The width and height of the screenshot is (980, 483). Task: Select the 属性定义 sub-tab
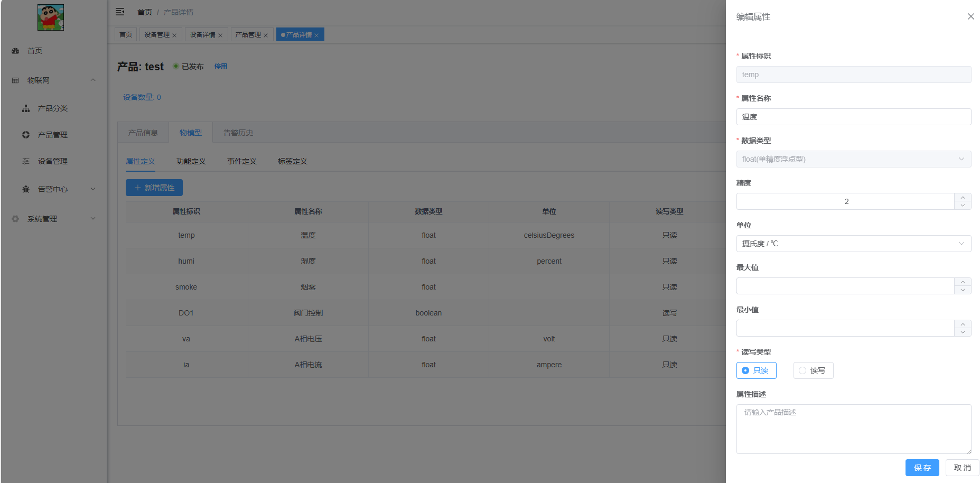pyautogui.click(x=141, y=161)
